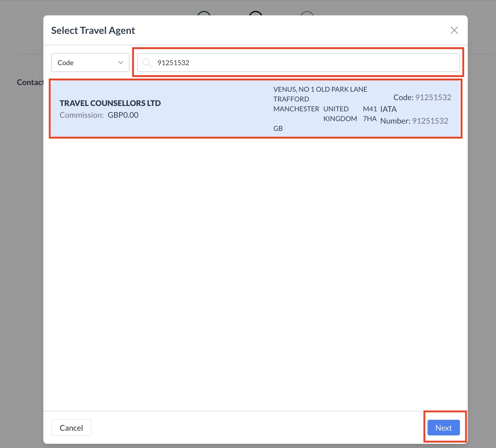The image size is (496, 448).
Task: Click the Commission GBP0.00 value
Action: click(123, 115)
